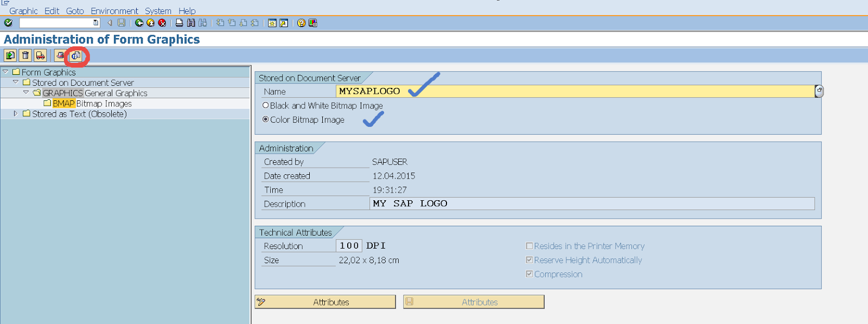
Task: Select Color Bitmap Image radio button
Action: 266,119
